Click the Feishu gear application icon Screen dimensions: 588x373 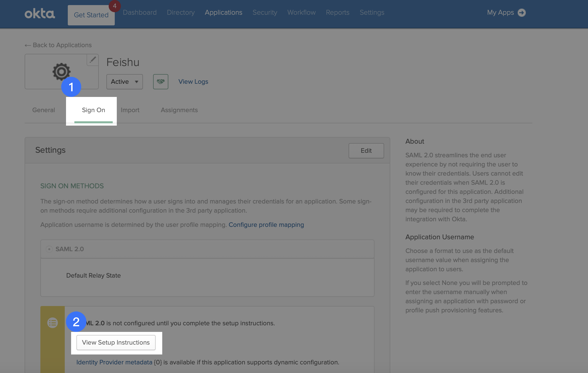click(x=61, y=72)
